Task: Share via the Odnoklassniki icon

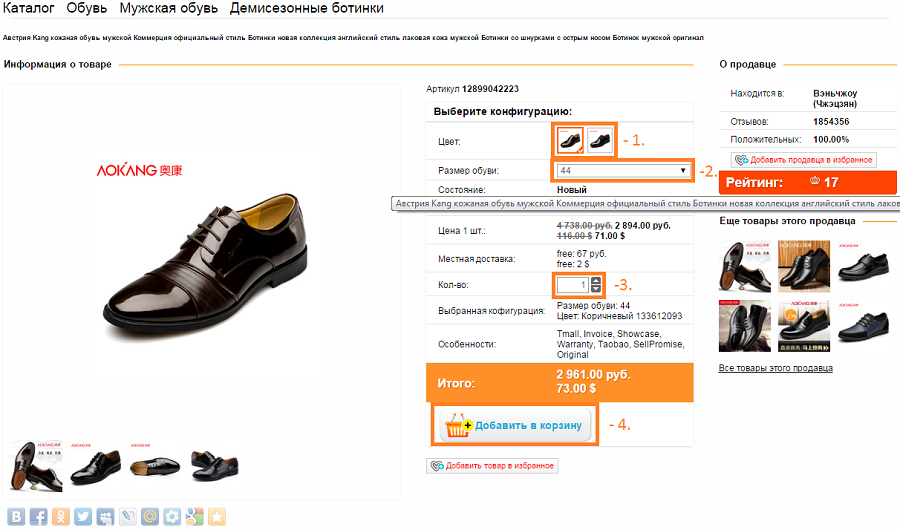Action: coord(61,517)
